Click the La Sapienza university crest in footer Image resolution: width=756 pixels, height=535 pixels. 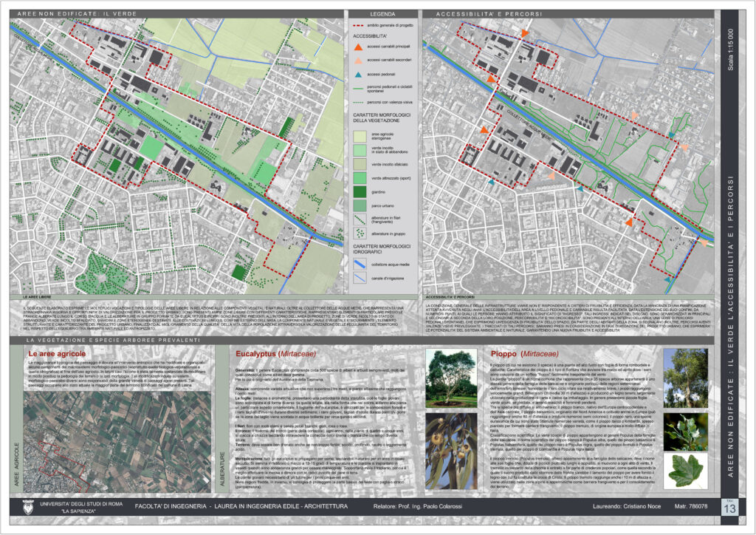[x=29, y=506]
